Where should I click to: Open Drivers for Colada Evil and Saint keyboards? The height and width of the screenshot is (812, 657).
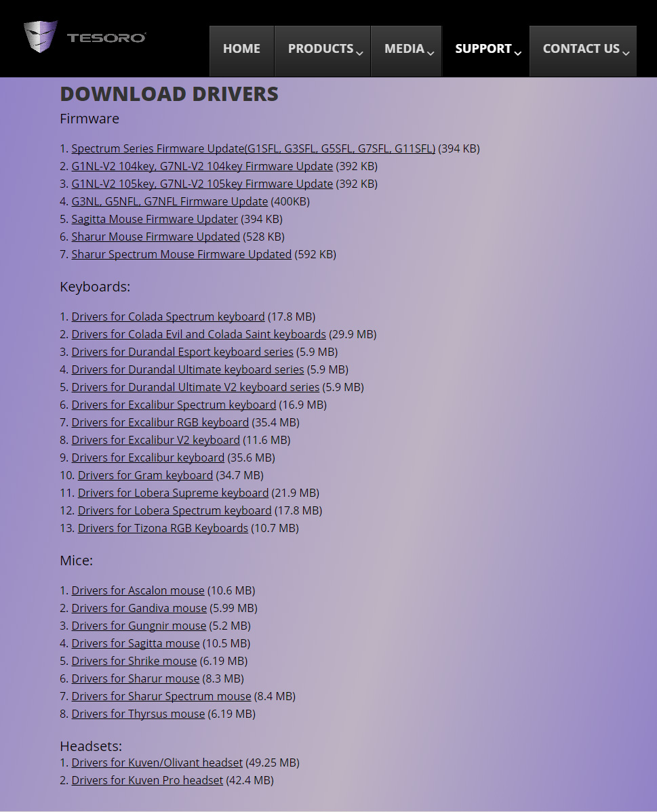(199, 334)
